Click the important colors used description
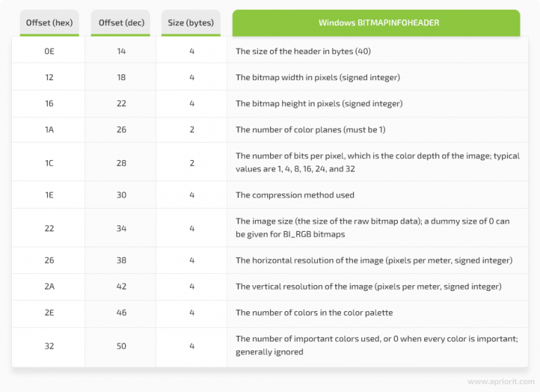 pyautogui.click(x=376, y=345)
